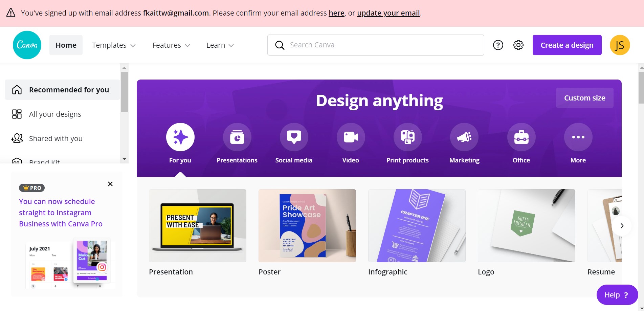Go to the Home tab
This screenshot has height=311, width=644.
point(66,45)
